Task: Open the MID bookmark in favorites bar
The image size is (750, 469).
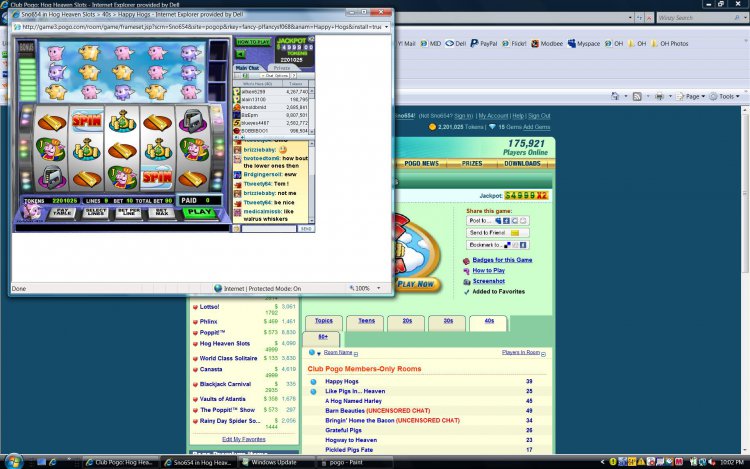Action: (x=430, y=44)
